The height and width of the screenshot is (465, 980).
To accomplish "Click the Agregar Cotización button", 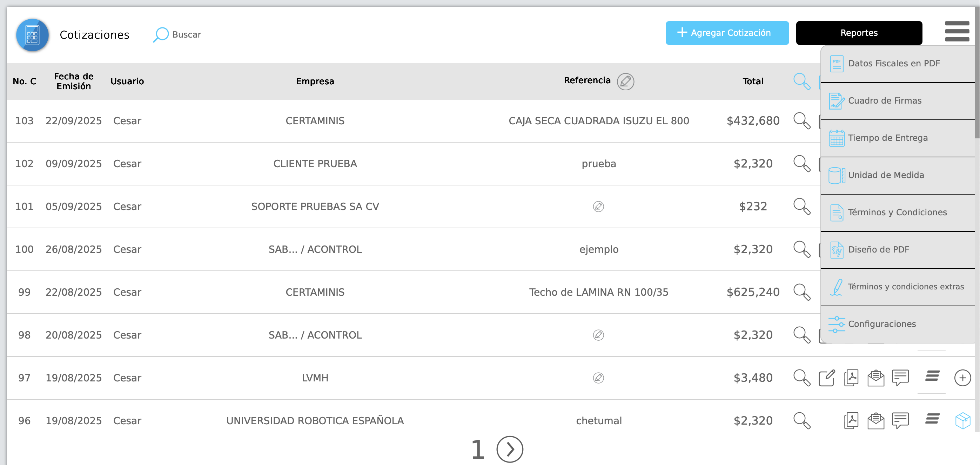I will [727, 33].
